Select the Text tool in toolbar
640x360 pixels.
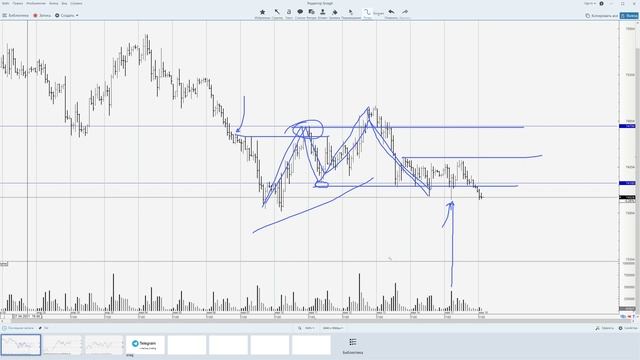289,14
